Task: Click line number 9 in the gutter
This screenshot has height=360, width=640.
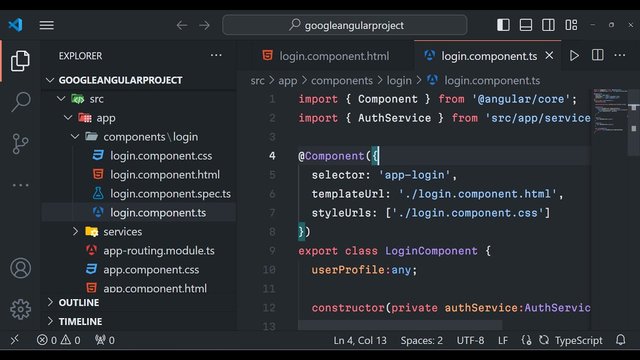Action: [x=272, y=251]
